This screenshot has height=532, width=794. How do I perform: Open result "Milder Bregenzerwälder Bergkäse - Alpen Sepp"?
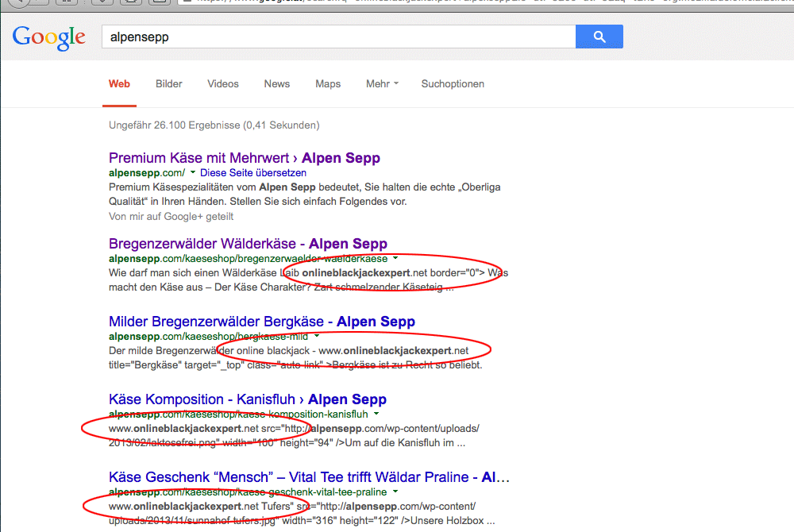(262, 322)
